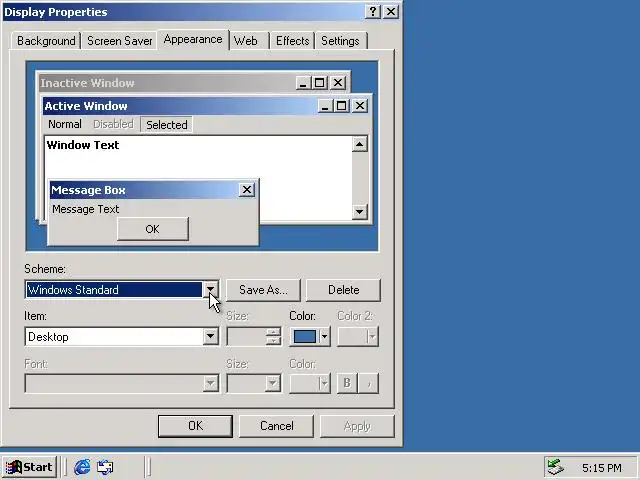Open the Screen Saver tab
This screenshot has width=640, height=480.
[119, 41]
